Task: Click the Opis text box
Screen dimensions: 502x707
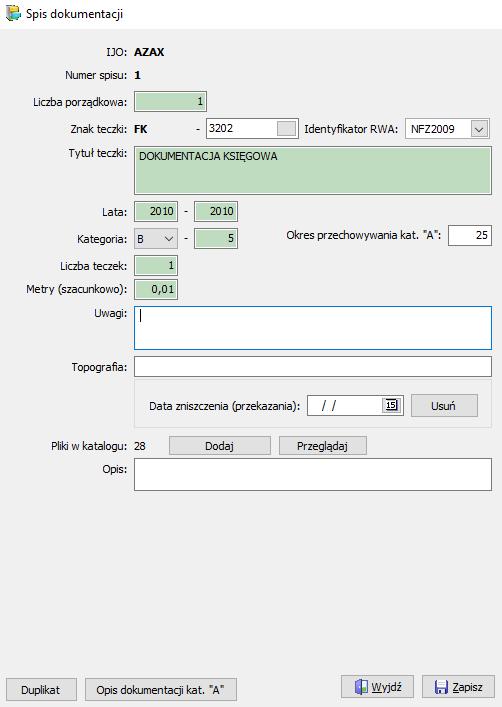Action: pos(313,474)
